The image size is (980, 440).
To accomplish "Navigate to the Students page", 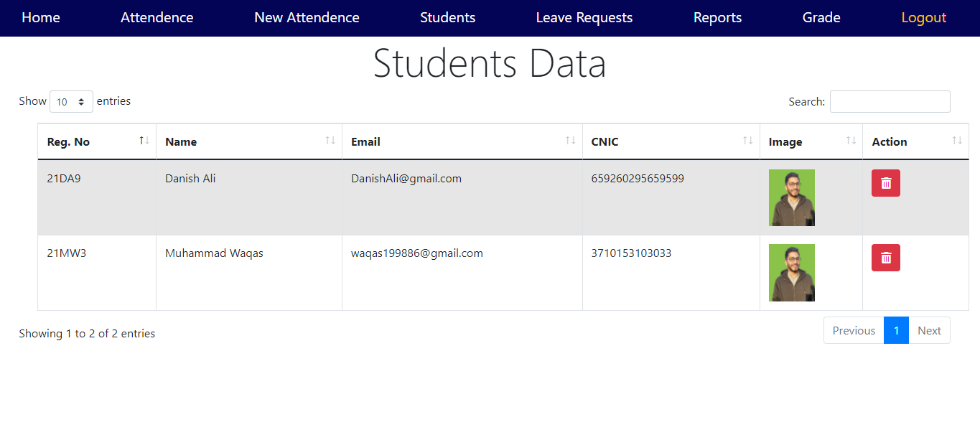I will point(447,17).
